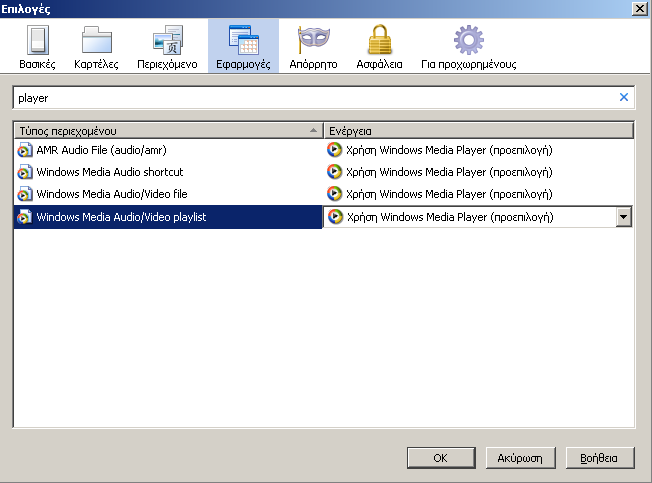Screen dimensions: 652x483
Task: Click the Ακύρωση button
Action: 520,458
